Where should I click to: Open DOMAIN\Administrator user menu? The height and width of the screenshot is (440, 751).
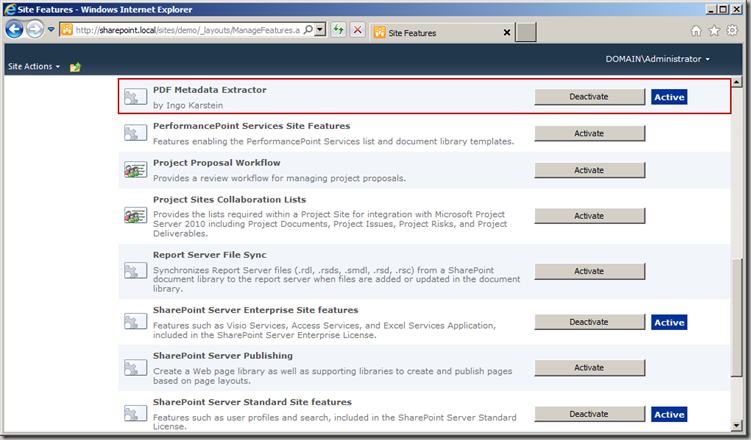[657, 59]
